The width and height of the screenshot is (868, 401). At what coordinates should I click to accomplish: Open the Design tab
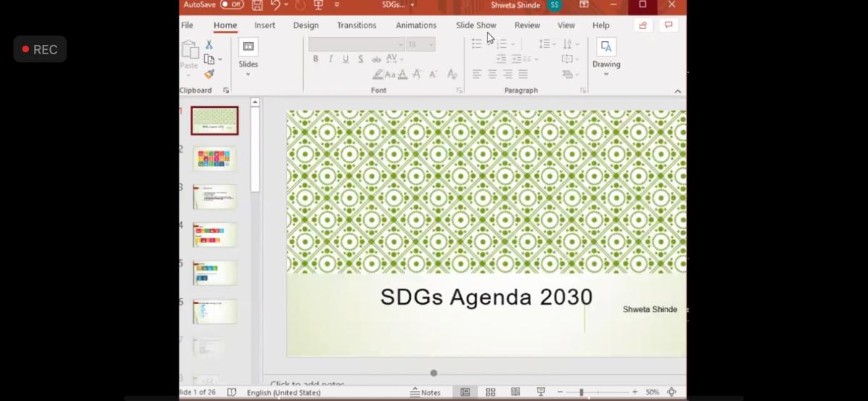pos(305,25)
